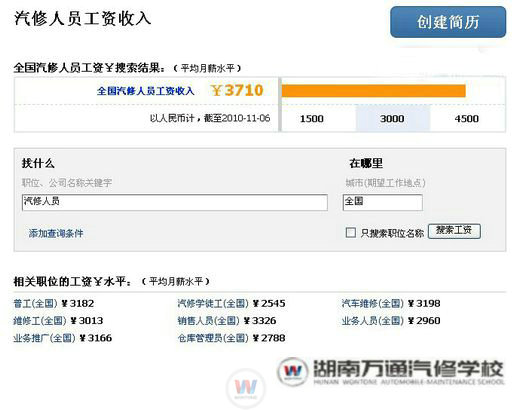Click the 相关职位的工资¥水平 heading

point(72,282)
